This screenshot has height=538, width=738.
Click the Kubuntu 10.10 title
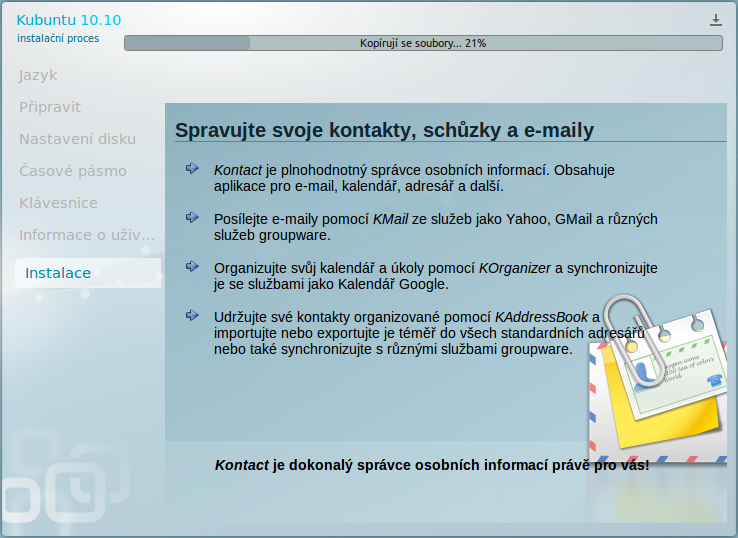click(69, 20)
